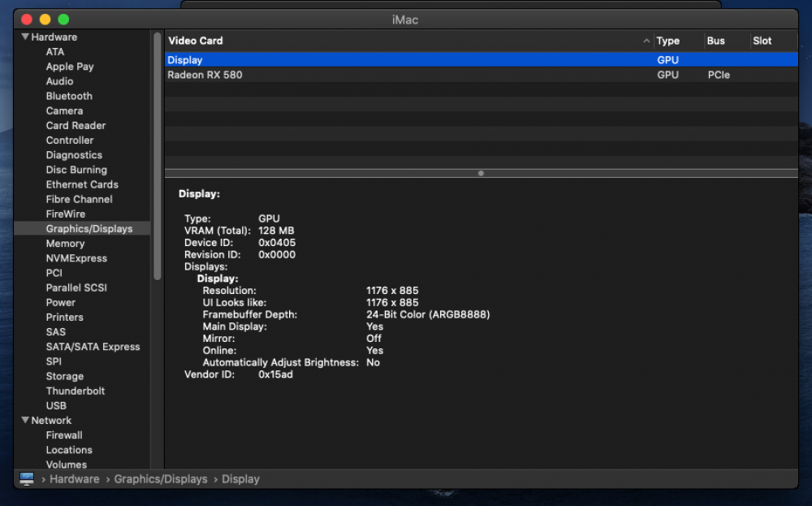This screenshot has width=812, height=506.
Task: Click the Revision ID value 0x0000
Action: point(277,254)
